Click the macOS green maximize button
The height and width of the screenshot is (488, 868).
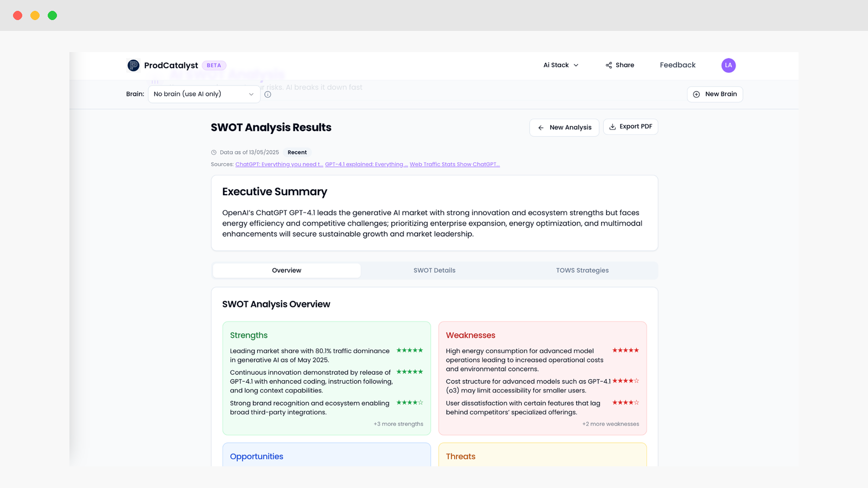click(x=53, y=15)
